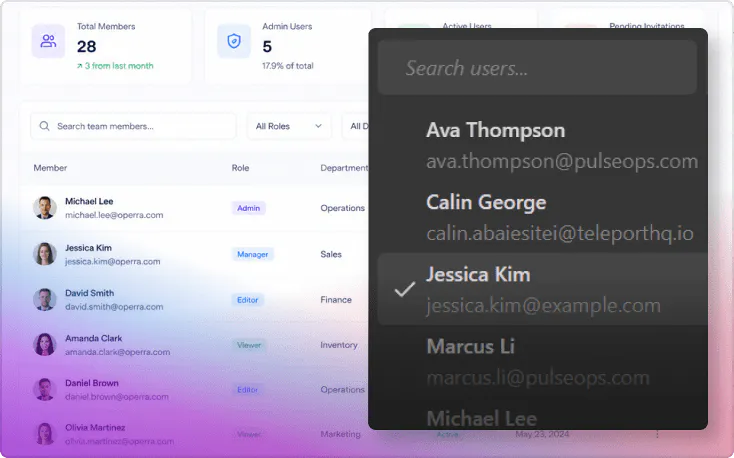Click the Manager role badge
This screenshot has width=734, height=458.
tap(253, 254)
